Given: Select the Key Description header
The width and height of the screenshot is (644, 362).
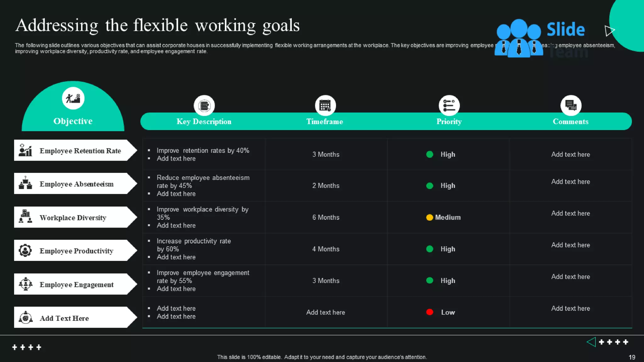Looking at the screenshot, I should click(x=204, y=122).
